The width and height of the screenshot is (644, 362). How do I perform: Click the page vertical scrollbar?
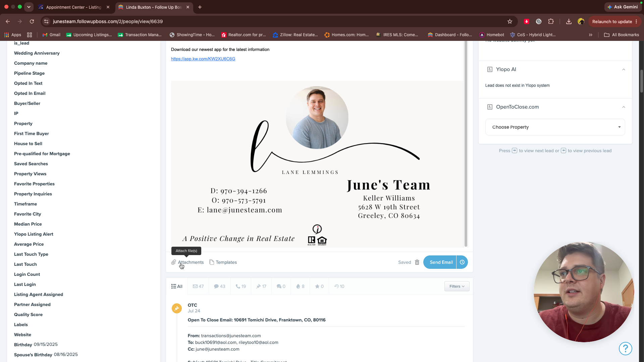click(641, 81)
